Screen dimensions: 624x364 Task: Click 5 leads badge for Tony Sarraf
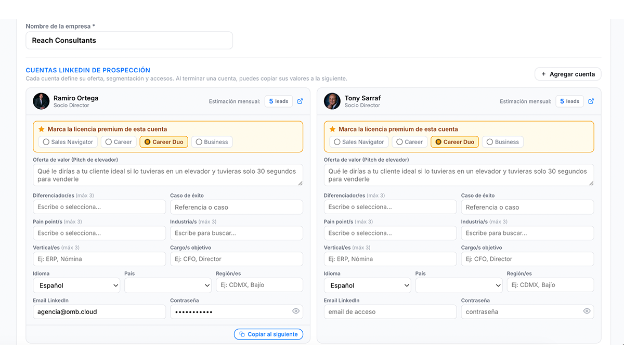[x=569, y=101]
